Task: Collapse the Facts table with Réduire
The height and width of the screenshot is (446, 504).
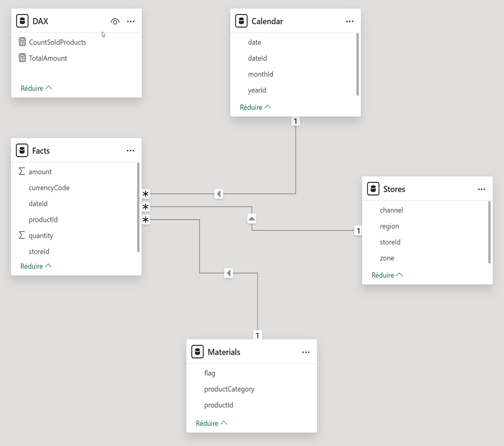Action: point(36,266)
